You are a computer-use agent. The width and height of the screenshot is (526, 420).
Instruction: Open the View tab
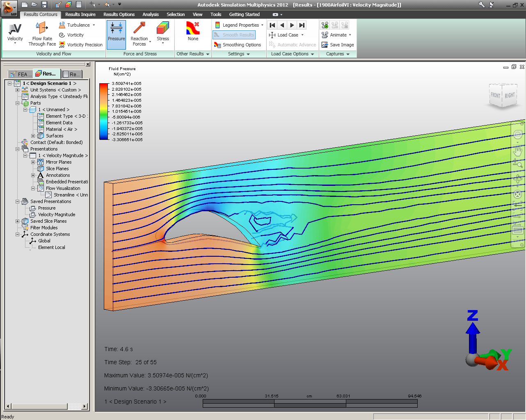coord(197,14)
